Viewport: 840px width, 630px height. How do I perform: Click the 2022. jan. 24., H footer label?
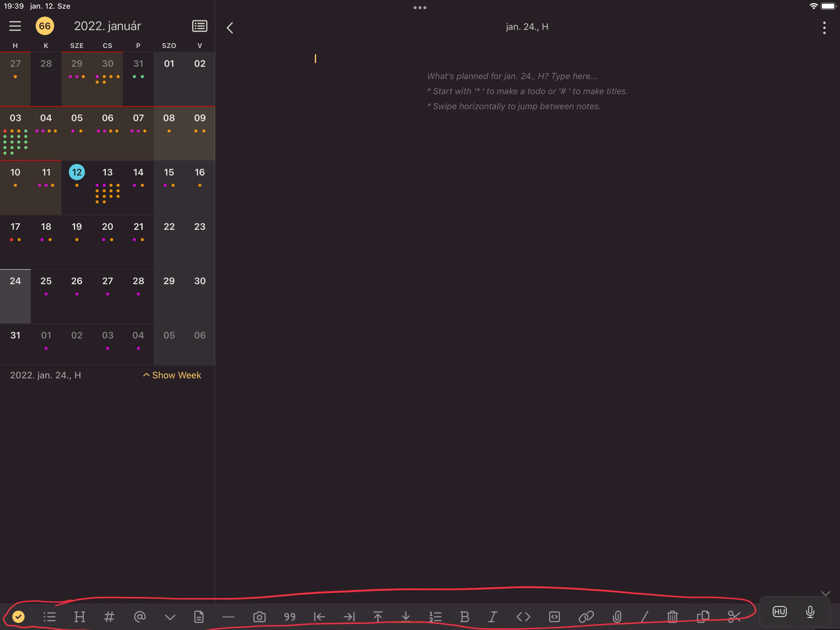(45, 375)
